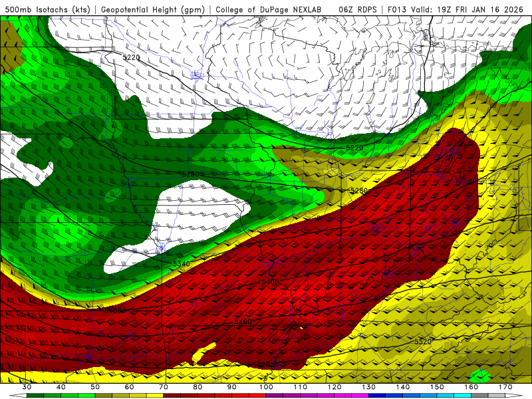Click the 5280 contour label in the dark green area
The width and height of the screenshot is (532, 399).
pyautogui.click(x=191, y=174)
